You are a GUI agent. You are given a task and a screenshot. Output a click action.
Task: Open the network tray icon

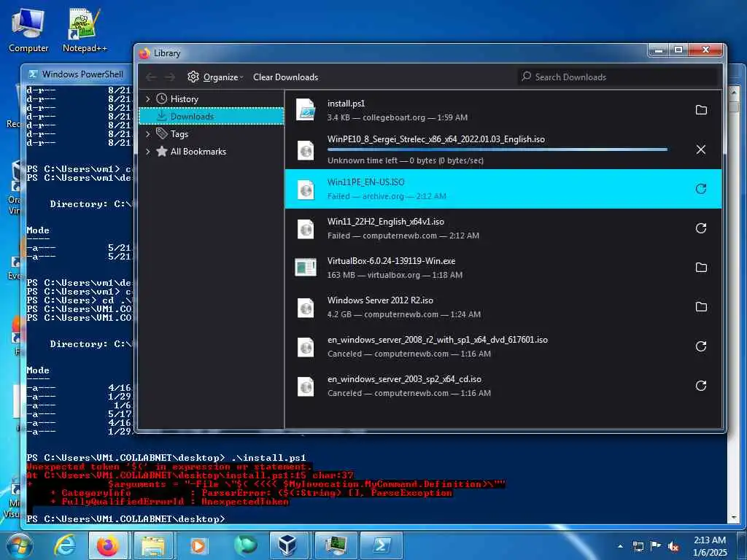coord(638,546)
